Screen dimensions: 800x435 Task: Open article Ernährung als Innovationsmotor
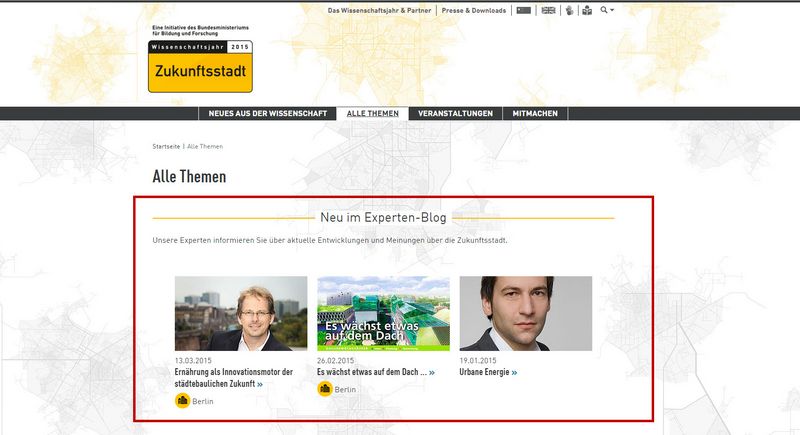pyautogui.click(x=233, y=377)
